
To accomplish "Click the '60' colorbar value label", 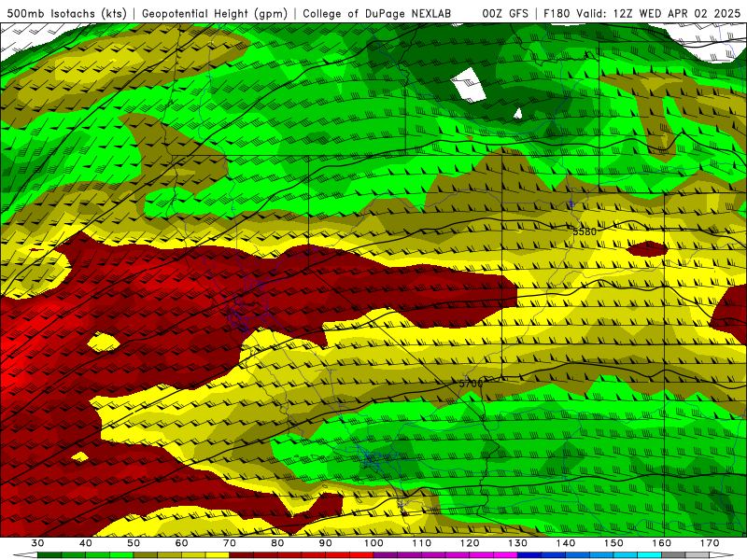I will click(181, 543).
